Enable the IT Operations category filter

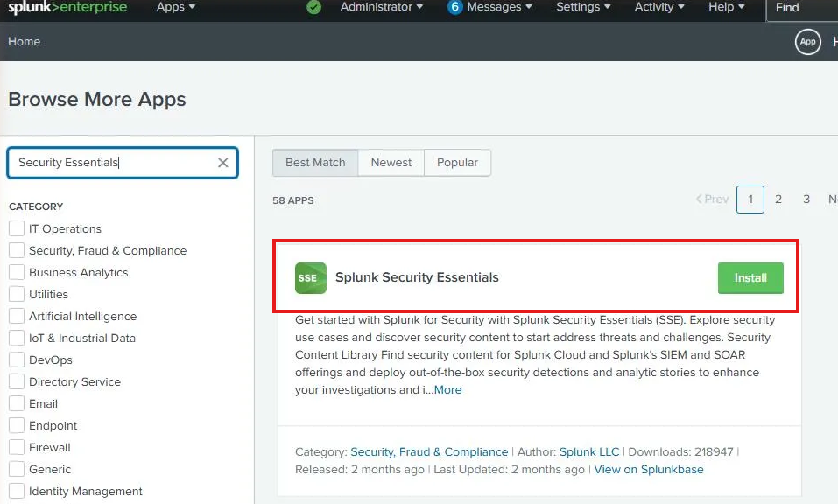15,228
